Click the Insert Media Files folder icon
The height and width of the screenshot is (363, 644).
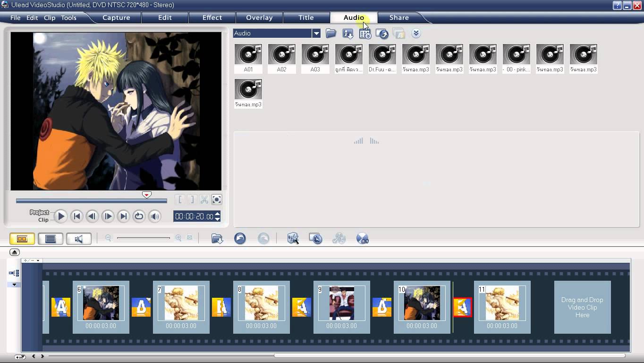click(217, 238)
